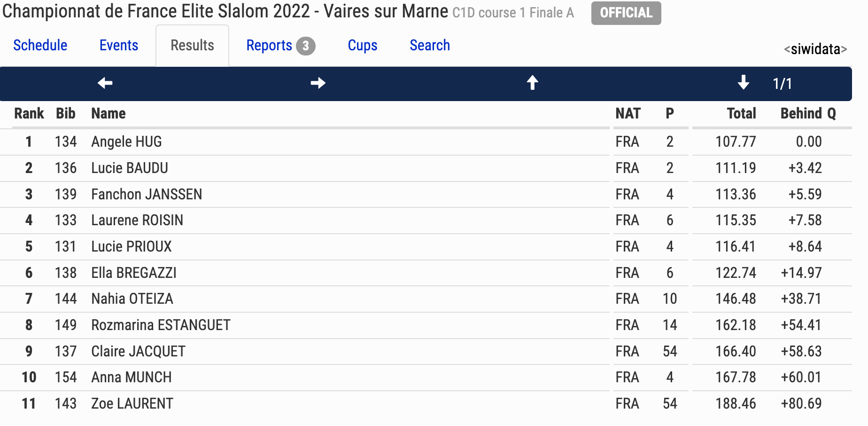Click the OFFICIAL status badge

(626, 13)
